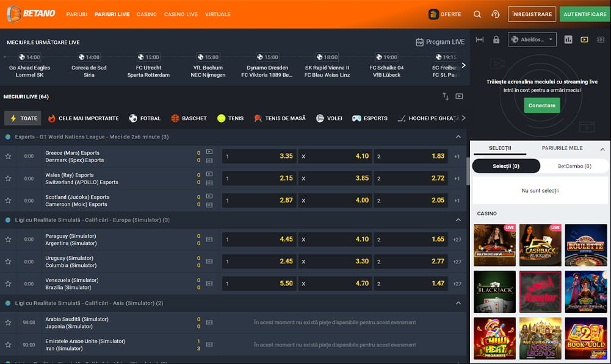The image size is (611, 364).
Task: Open scoreboard icon for Venezuela vs Brazilia
Action: pyautogui.click(x=209, y=284)
